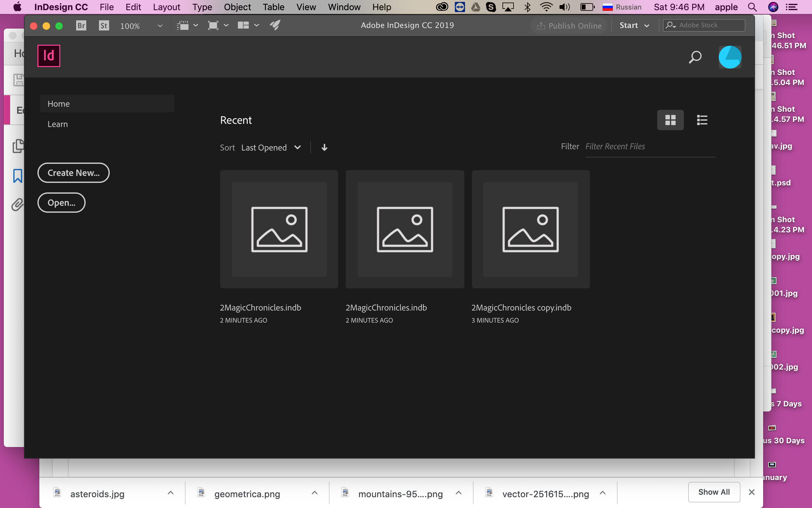Switch Recent files to grid view
This screenshot has height=508, width=812.
670,120
